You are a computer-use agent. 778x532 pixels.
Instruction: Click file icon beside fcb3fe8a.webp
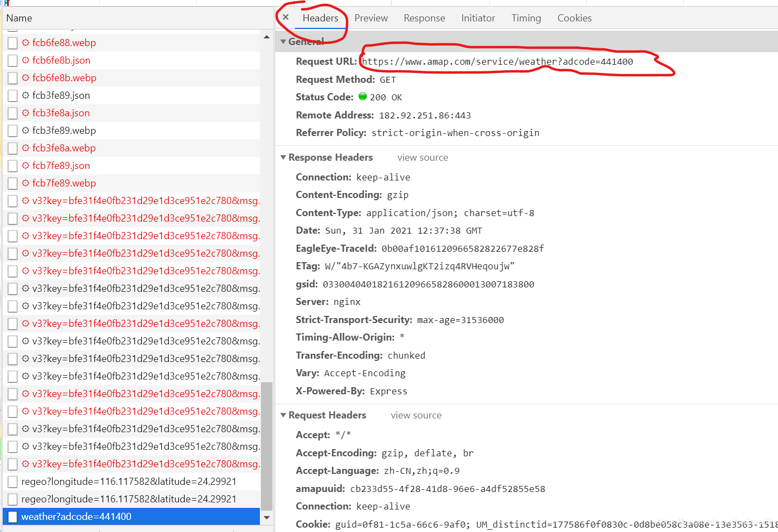13,148
